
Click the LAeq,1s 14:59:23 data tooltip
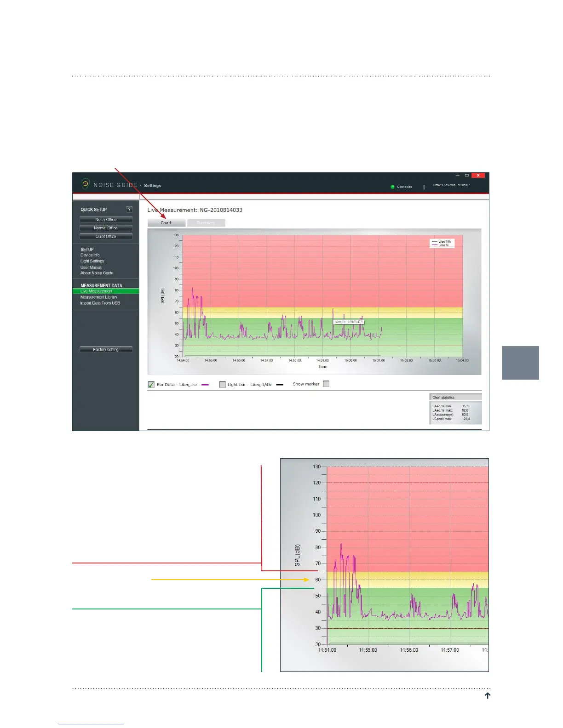tap(349, 322)
